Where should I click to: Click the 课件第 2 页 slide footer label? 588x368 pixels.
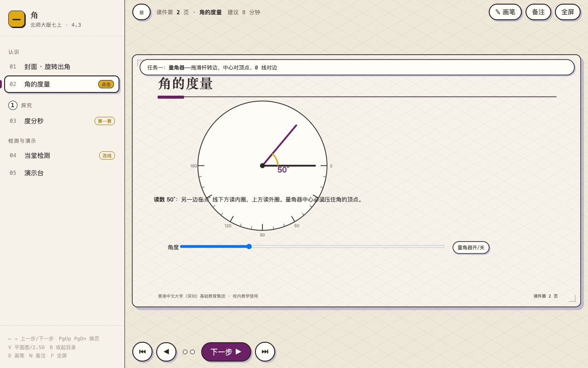(x=546, y=296)
